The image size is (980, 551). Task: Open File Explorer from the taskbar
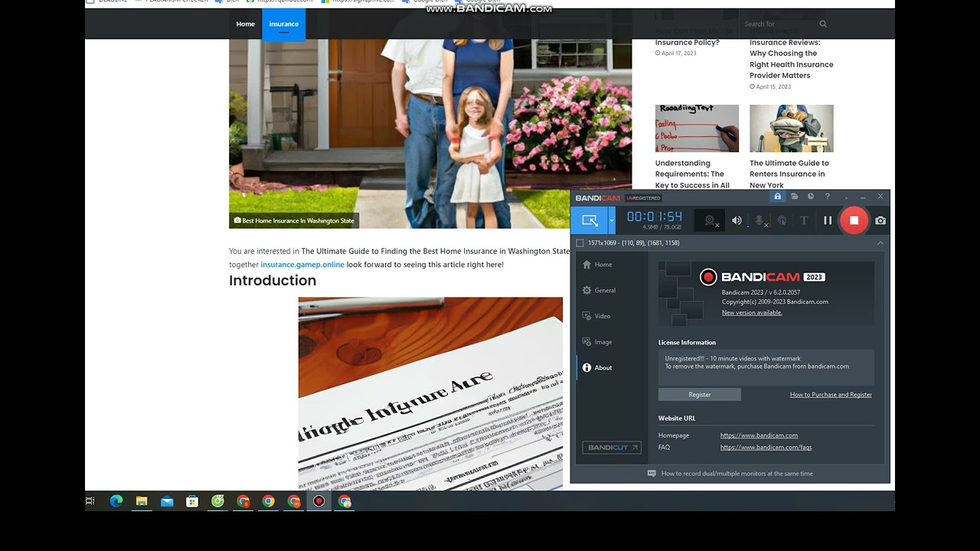[x=142, y=501]
